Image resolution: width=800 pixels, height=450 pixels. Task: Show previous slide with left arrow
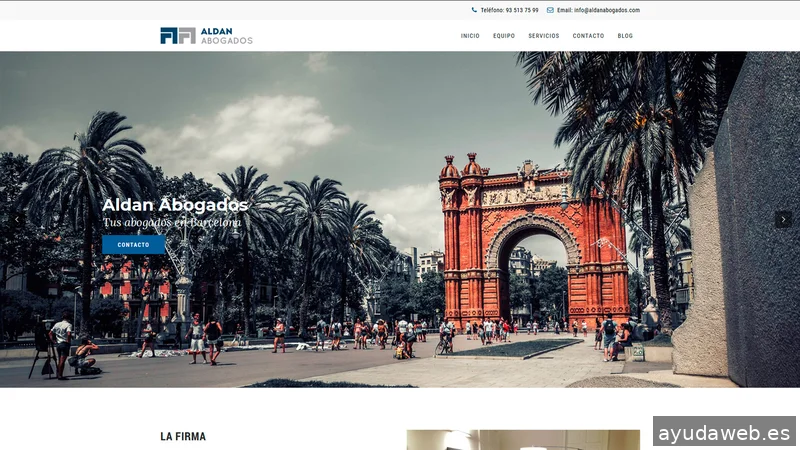coord(17,219)
